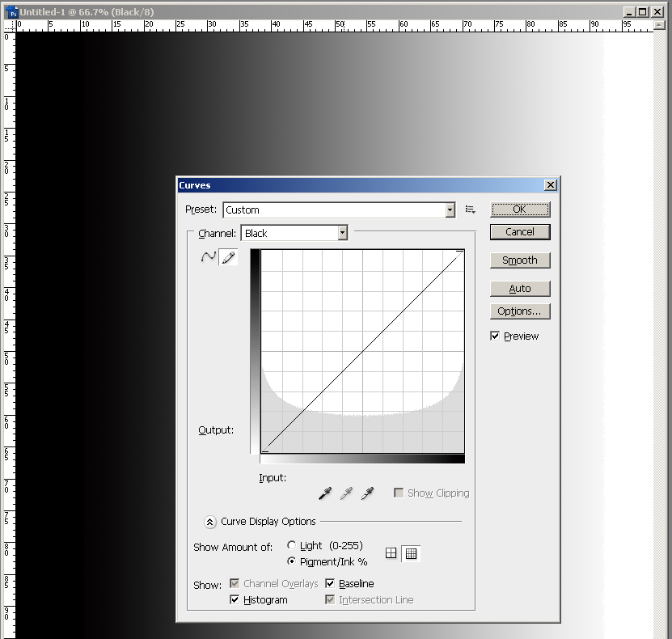Click the curve graph center point
Viewport: 672px width, 639px height.
coord(362,351)
